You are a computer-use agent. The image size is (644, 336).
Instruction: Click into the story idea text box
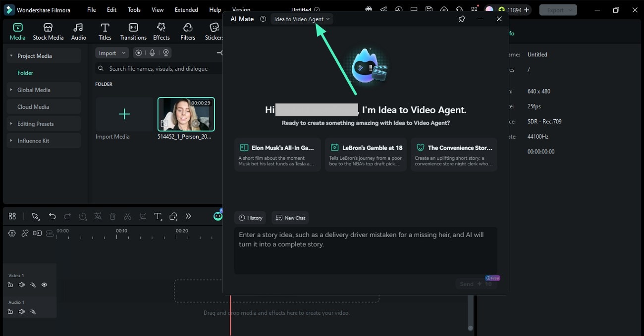tap(366, 250)
